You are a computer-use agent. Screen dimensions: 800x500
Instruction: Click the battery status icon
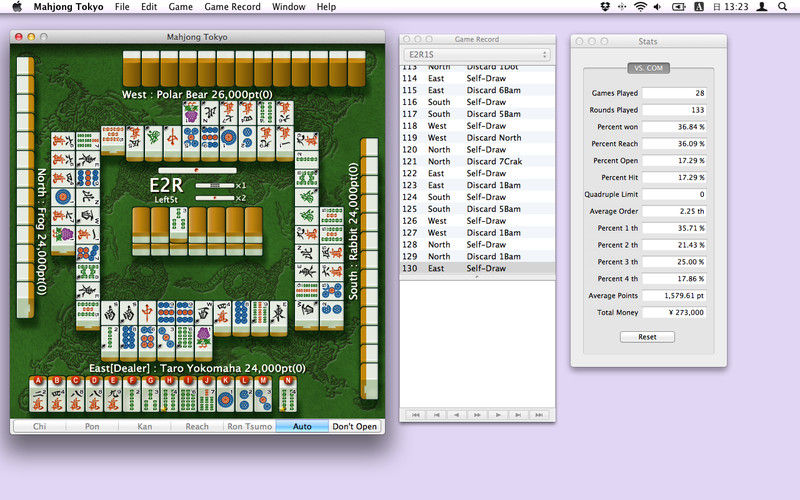point(679,7)
